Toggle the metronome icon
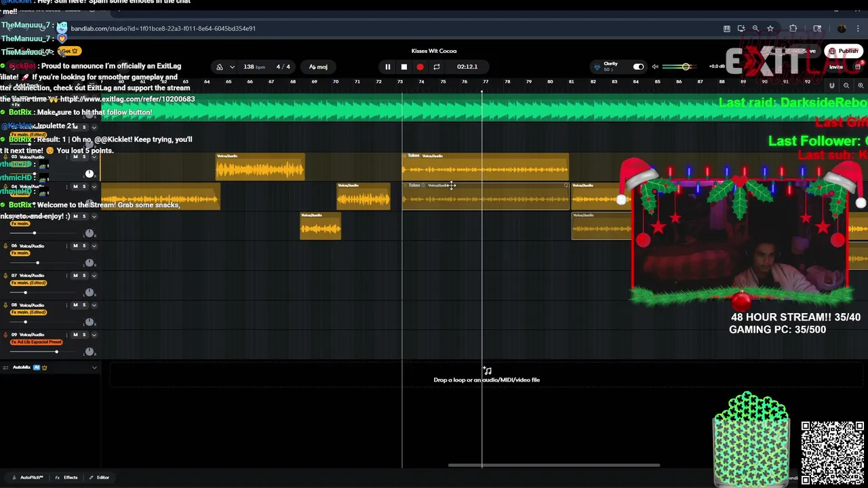 pos(219,66)
